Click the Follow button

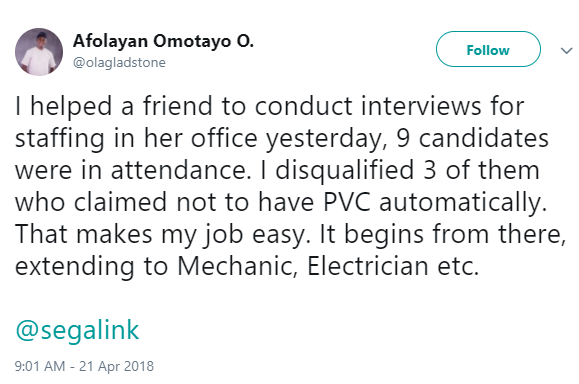pyautogui.click(x=488, y=49)
